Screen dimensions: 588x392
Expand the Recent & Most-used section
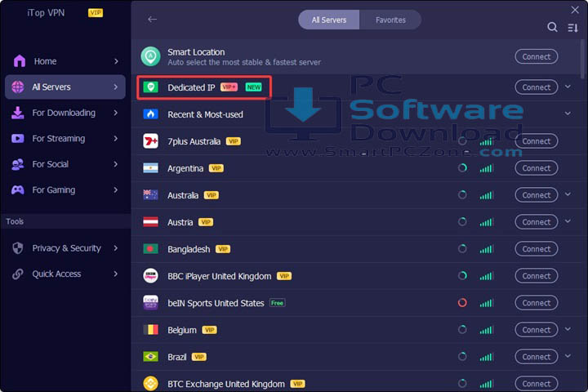(x=568, y=114)
